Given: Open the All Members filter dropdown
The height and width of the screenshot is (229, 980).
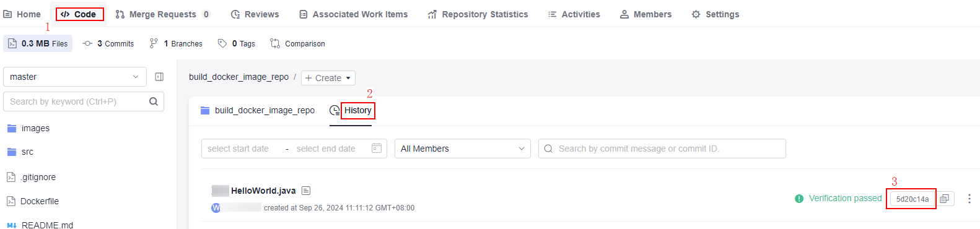Looking at the screenshot, I should pyautogui.click(x=463, y=149).
